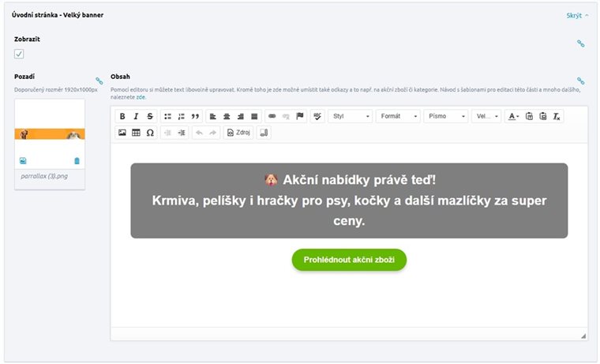Image resolution: width=600 pixels, height=364 pixels.
Task: Insert a block quote
Action: (195, 117)
